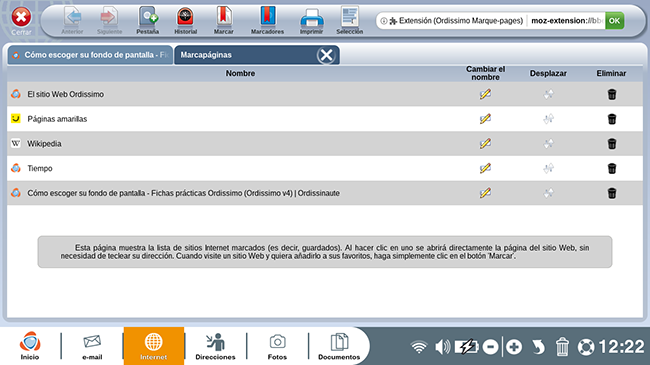Rename the Tiempo bookmark with the pencil
Screen dimensions: 650x365
(485, 168)
